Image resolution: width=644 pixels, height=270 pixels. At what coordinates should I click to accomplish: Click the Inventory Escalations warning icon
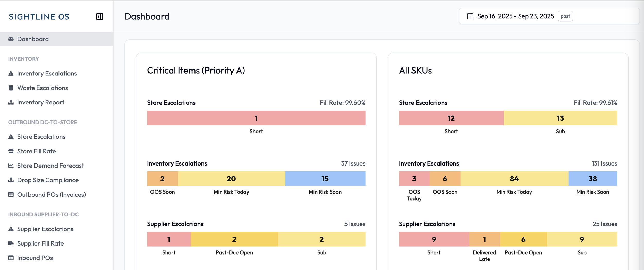(x=11, y=74)
